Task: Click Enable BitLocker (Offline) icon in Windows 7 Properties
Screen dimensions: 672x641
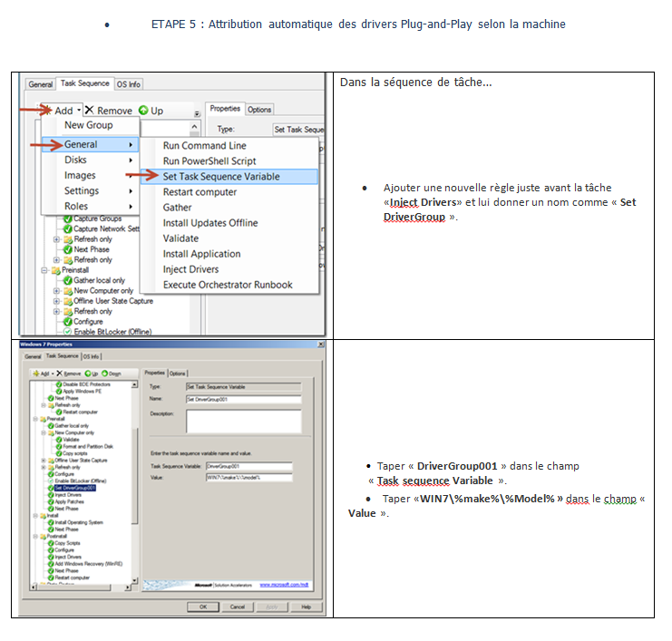Action: click(51, 481)
